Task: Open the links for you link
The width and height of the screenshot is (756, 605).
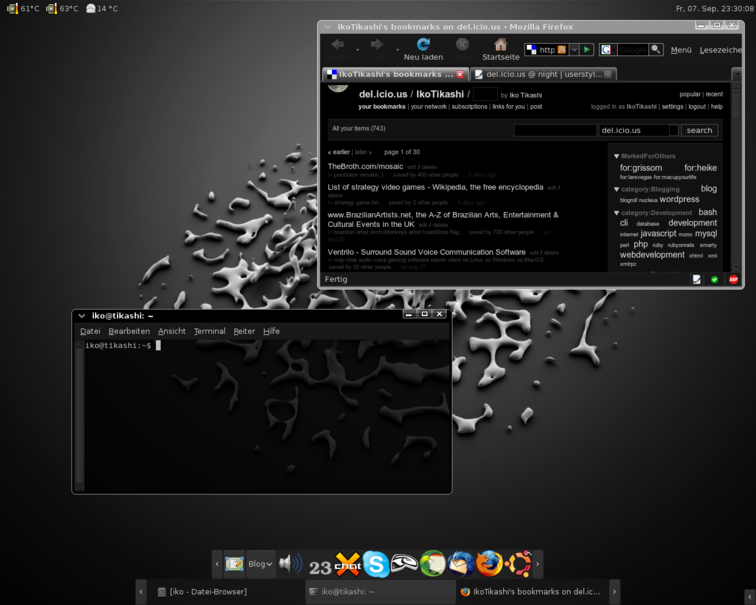Action: pos(509,107)
